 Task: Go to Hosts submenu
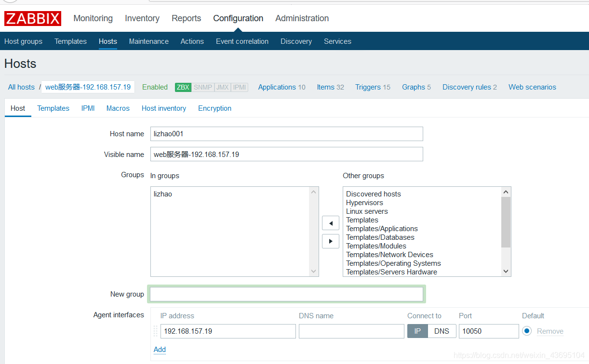[x=108, y=41]
